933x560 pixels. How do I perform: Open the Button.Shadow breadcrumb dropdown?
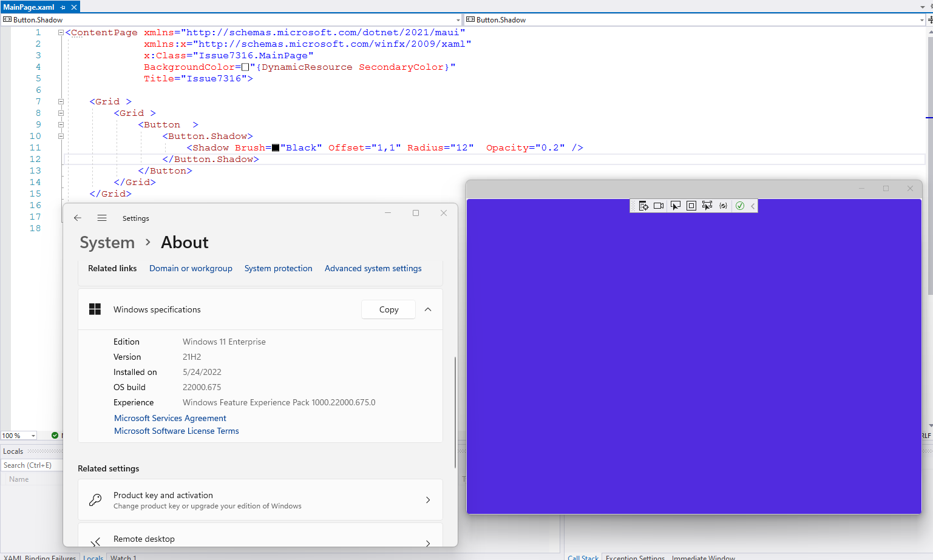(459, 19)
